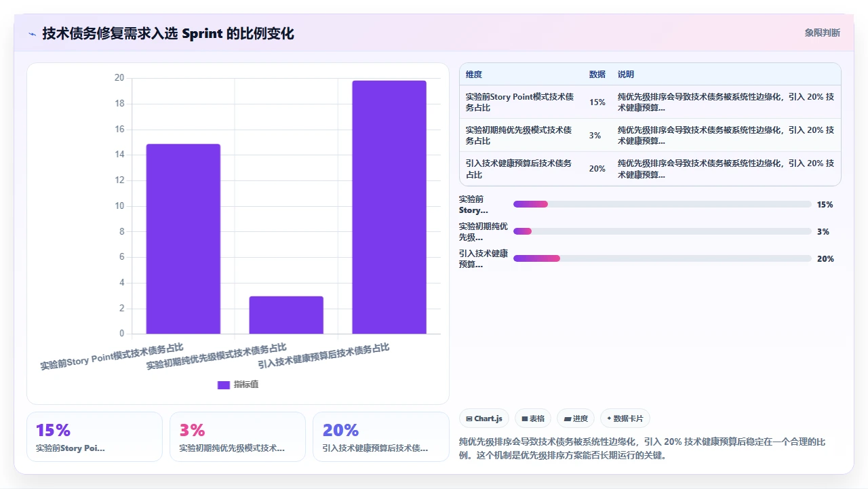Click the progress label 实验初期纯优先级...
This screenshot has height=489, width=868.
click(484, 231)
